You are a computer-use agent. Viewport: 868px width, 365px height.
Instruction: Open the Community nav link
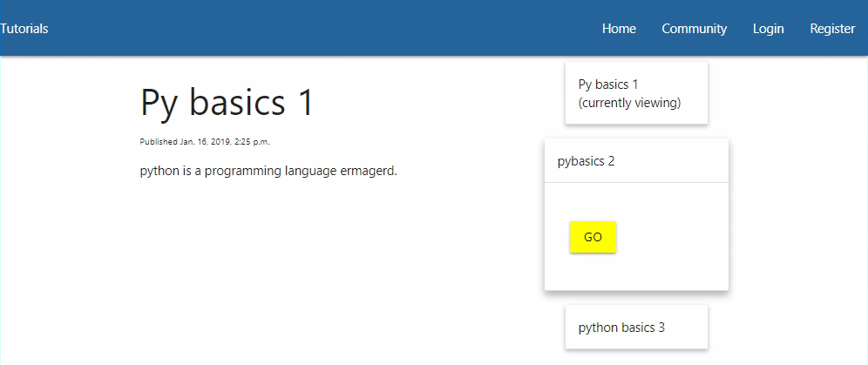click(694, 29)
